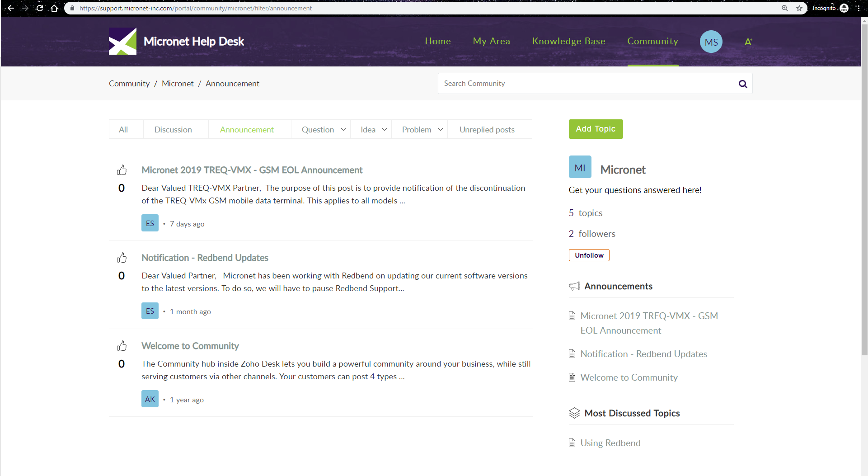Open Home in the navigation bar
This screenshot has width=868, height=476.
coord(438,41)
